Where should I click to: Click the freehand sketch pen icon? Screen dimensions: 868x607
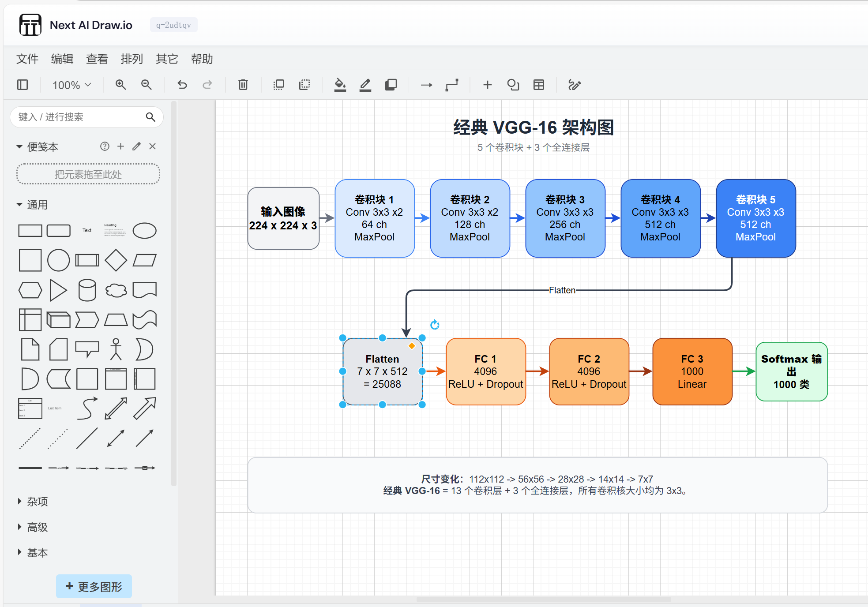tap(575, 85)
